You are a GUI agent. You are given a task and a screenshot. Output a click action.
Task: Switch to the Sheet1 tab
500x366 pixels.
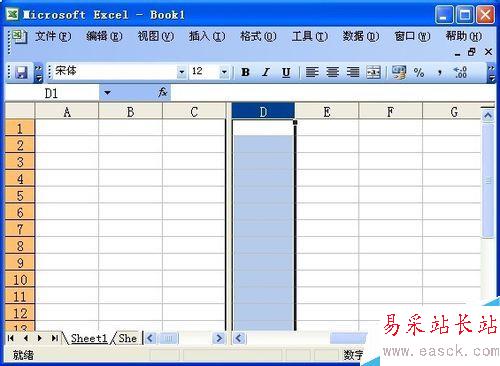click(89, 338)
